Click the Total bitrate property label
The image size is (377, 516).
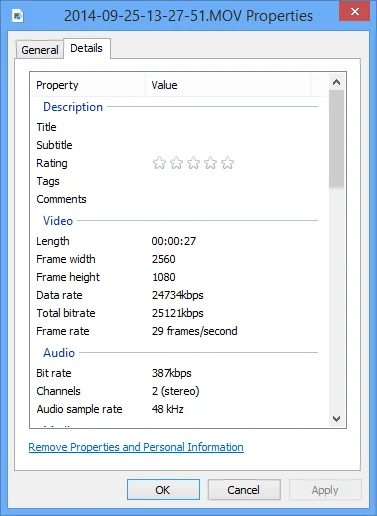click(66, 313)
